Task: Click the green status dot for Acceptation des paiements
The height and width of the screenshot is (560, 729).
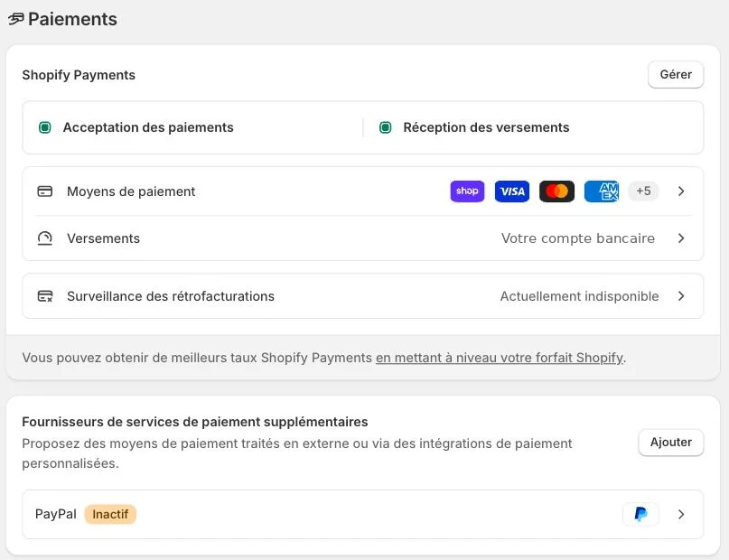Action: [44, 127]
